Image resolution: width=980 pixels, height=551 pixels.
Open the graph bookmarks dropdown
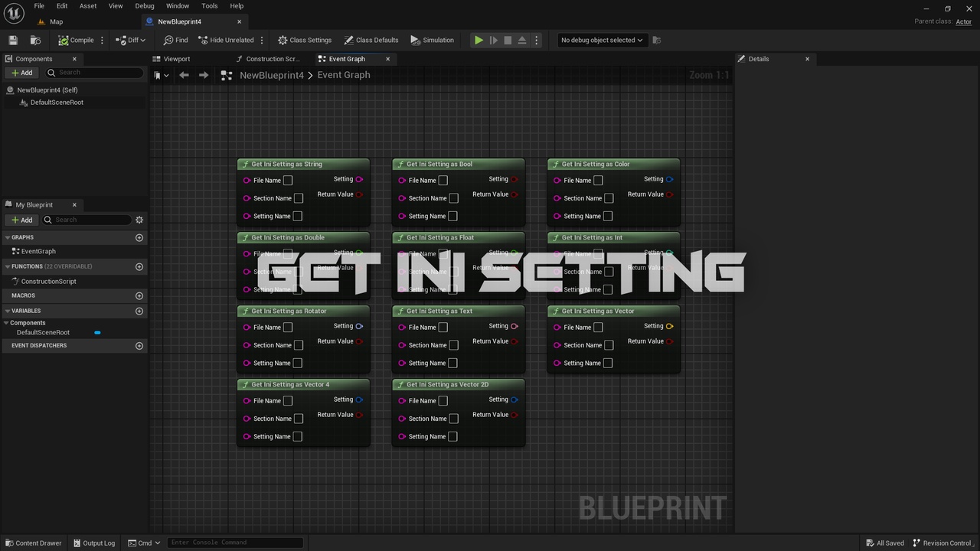tap(160, 75)
